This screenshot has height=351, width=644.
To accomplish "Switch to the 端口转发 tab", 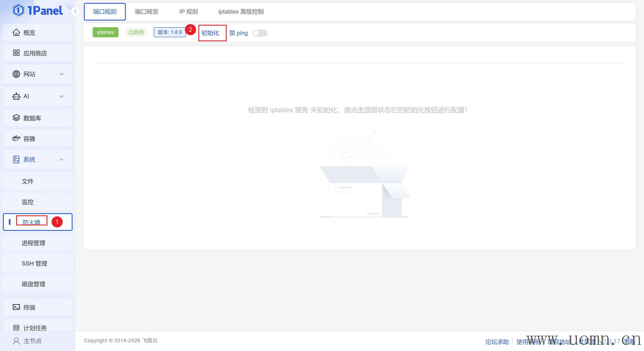I will tap(147, 12).
